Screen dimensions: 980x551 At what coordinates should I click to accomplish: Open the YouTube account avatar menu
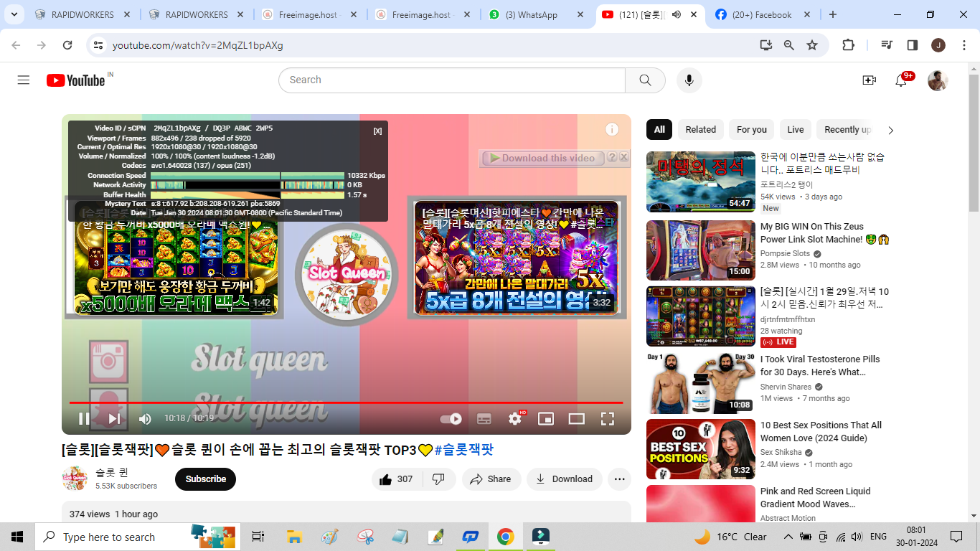[938, 80]
